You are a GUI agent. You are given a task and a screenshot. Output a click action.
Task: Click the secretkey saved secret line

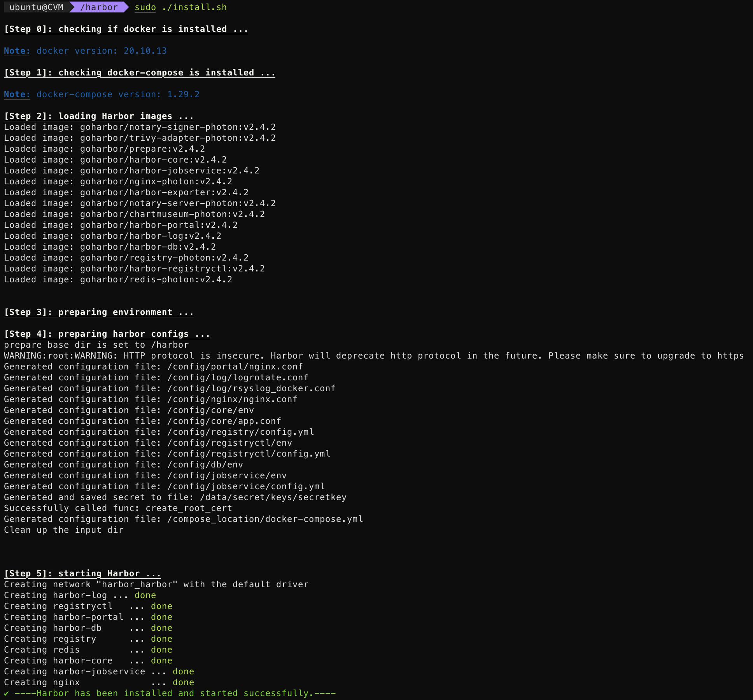click(175, 497)
